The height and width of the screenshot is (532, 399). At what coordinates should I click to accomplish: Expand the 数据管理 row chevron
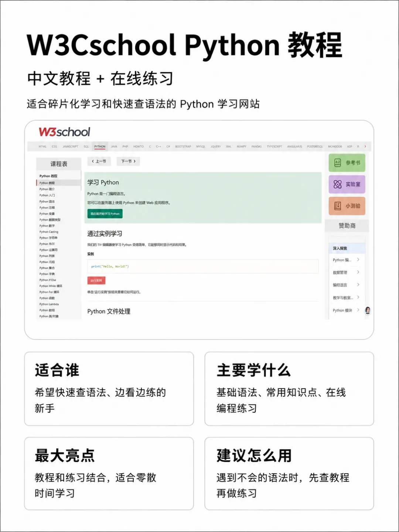pos(358,272)
